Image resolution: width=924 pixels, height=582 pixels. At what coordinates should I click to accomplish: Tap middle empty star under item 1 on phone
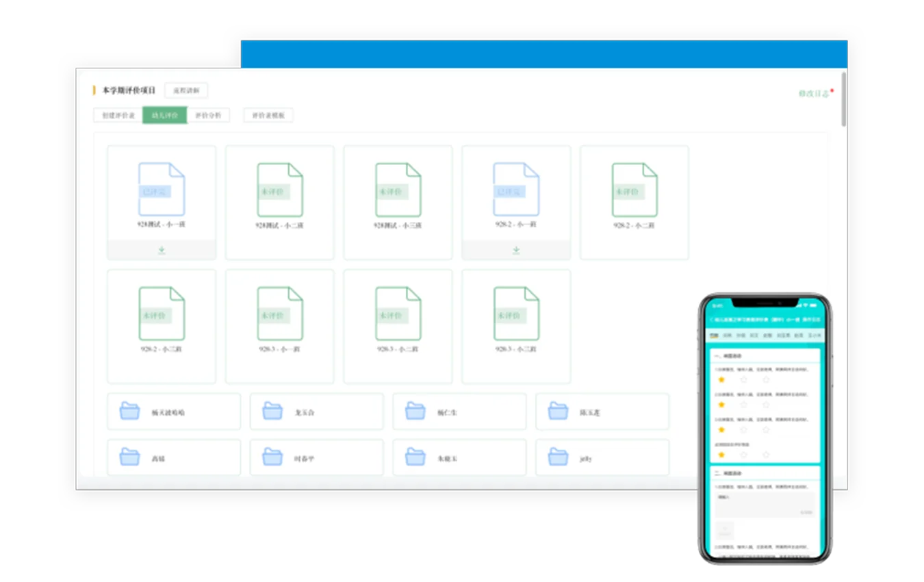[743, 379]
